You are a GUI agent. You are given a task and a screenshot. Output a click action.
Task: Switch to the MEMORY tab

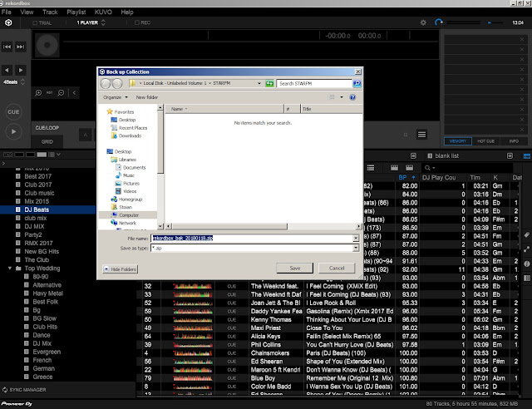458,141
